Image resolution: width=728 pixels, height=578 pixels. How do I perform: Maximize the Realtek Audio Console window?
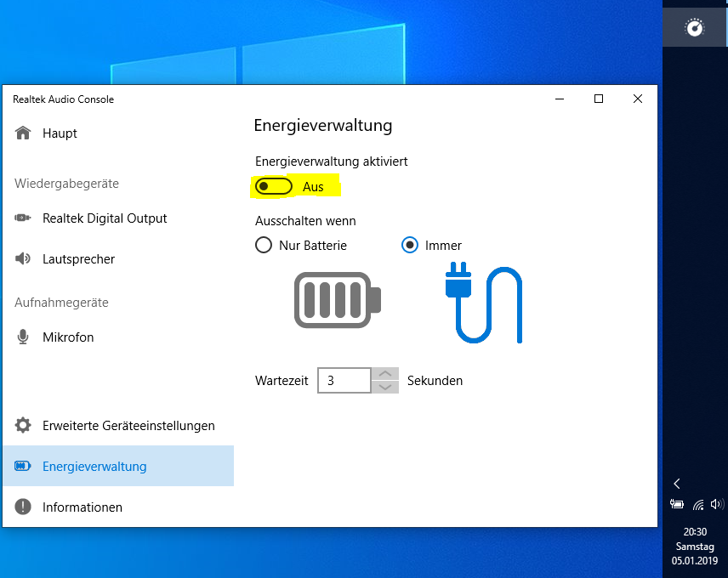(x=599, y=99)
